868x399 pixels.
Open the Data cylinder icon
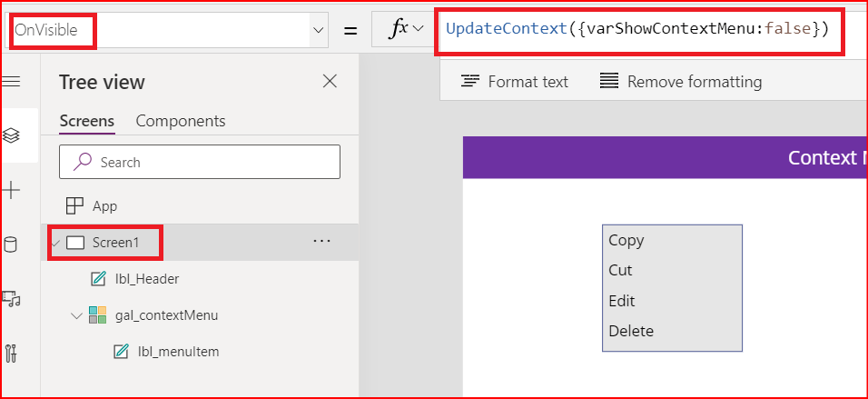pyautogui.click(x=12, y=244)
